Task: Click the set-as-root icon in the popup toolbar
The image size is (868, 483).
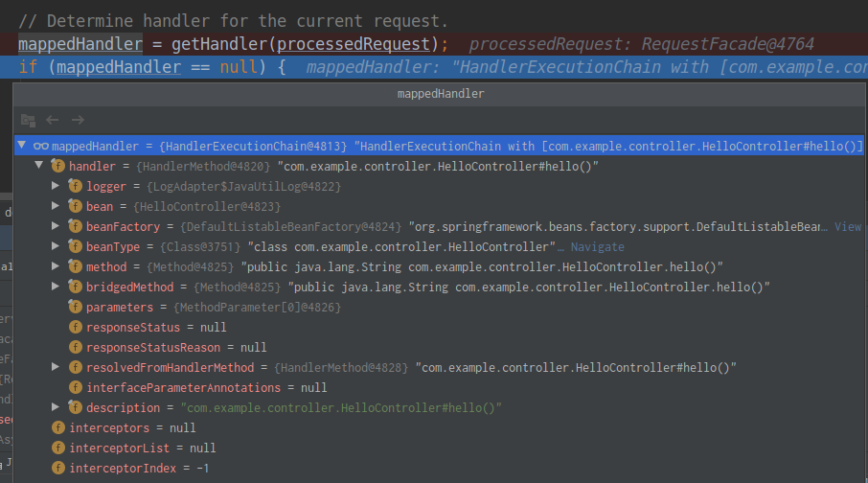Action: click(x=28, y=120)
